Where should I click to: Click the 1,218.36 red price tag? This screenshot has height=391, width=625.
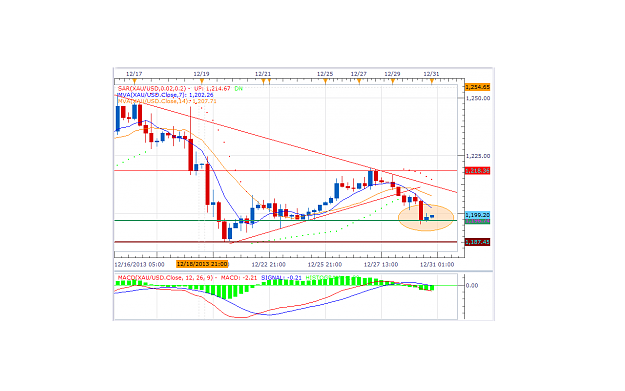coord(478,171)
